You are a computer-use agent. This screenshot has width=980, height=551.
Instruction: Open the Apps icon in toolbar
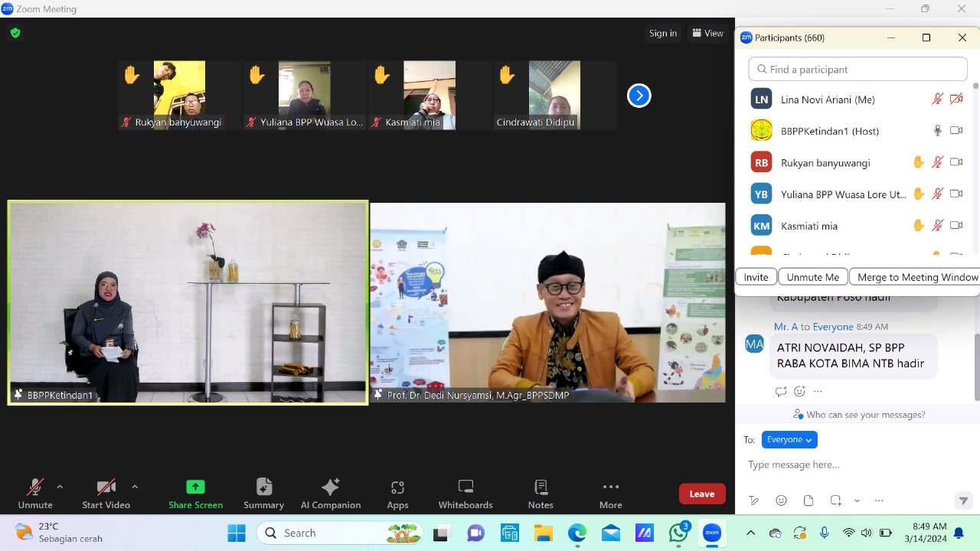pyautogui.click(x=397, y=494)
